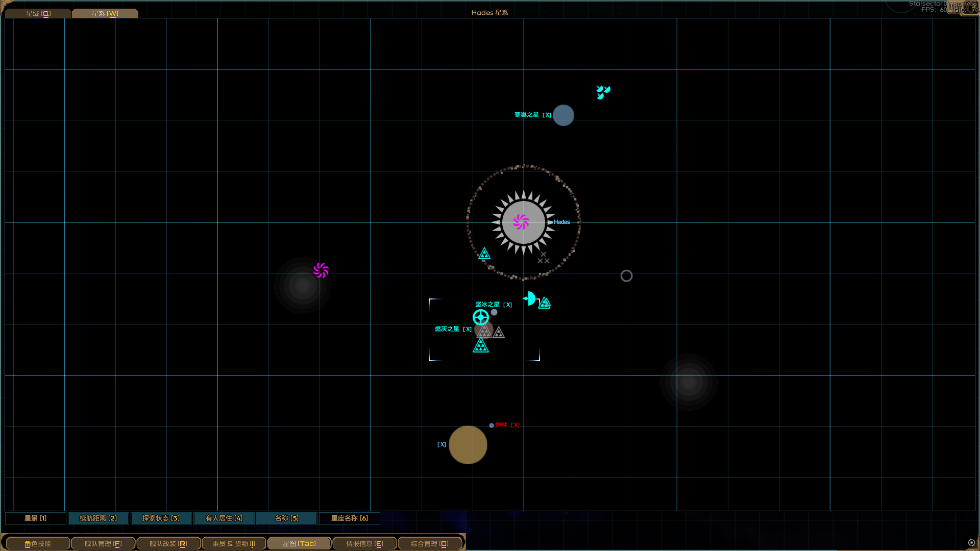Toggle the 星景 [1] map filter

(35, 518)
